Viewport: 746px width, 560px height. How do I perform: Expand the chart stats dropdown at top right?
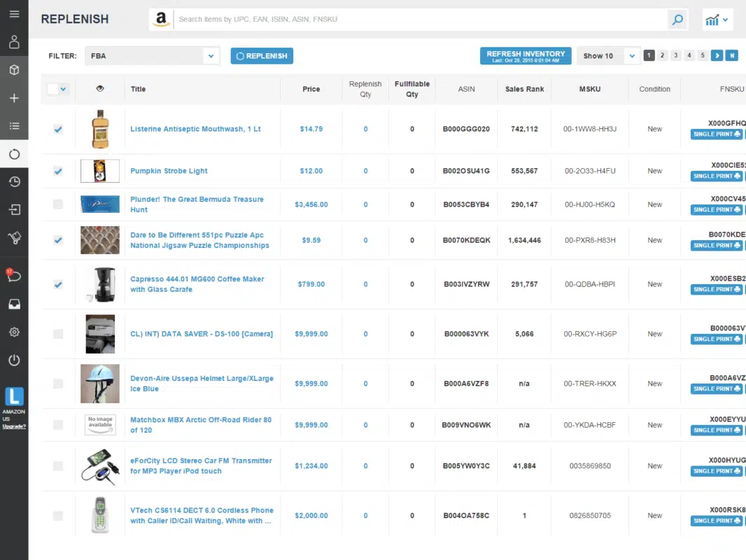717,20
